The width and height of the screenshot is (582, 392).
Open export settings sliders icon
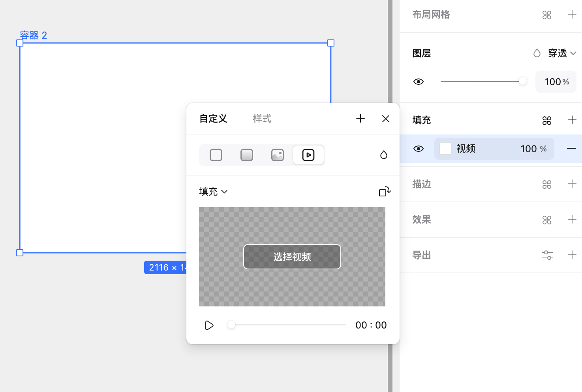547,255
